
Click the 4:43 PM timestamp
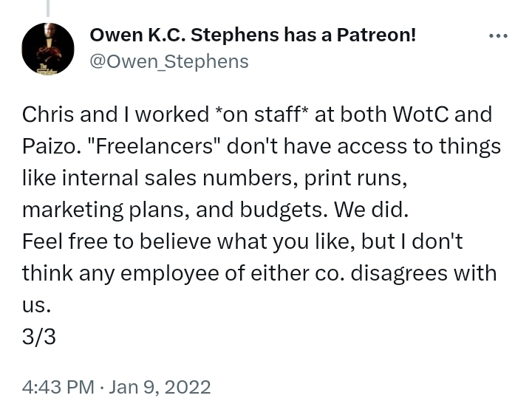(x=58, y=387)
